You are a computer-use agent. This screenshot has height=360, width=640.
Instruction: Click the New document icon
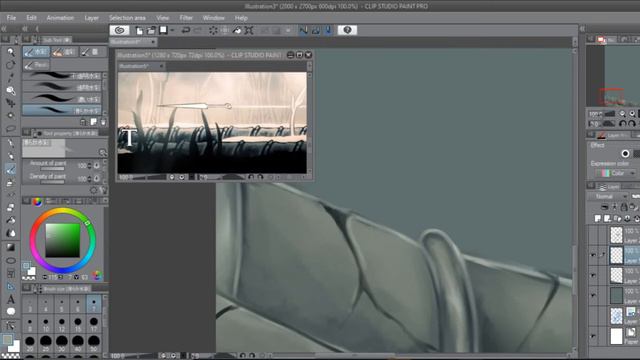(139, 30)
